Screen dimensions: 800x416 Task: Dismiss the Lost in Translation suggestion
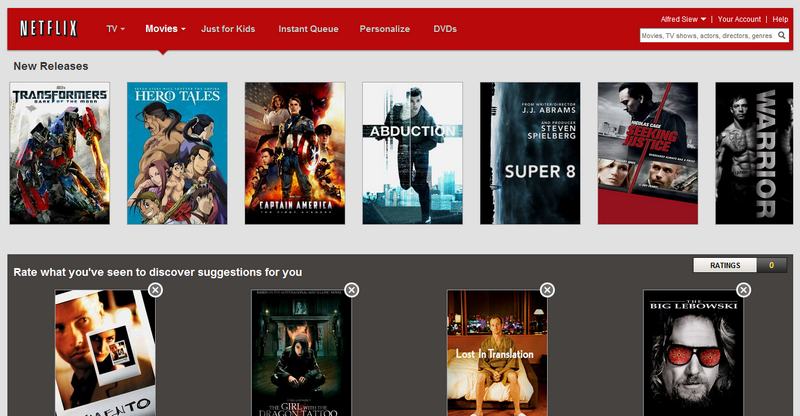547,290
